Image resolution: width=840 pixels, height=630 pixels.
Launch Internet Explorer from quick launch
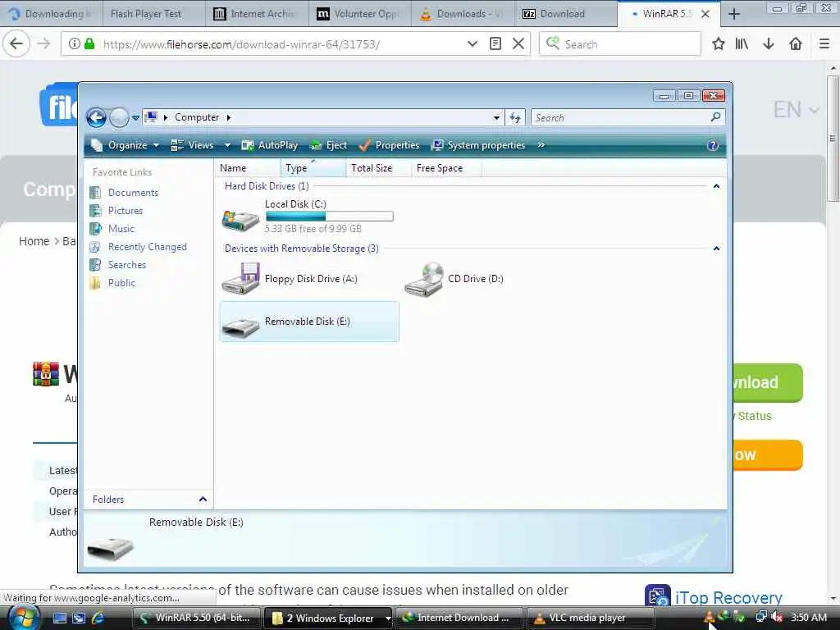pos(98,618)
